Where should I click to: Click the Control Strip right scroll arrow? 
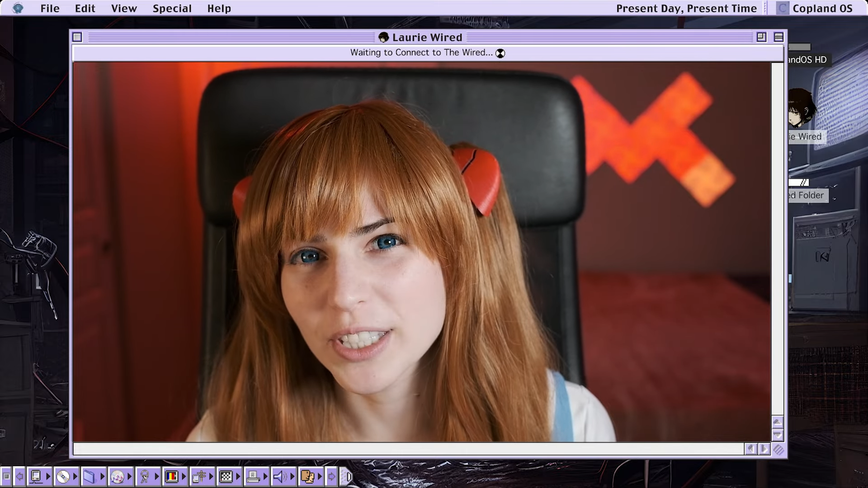pos(331,476)
